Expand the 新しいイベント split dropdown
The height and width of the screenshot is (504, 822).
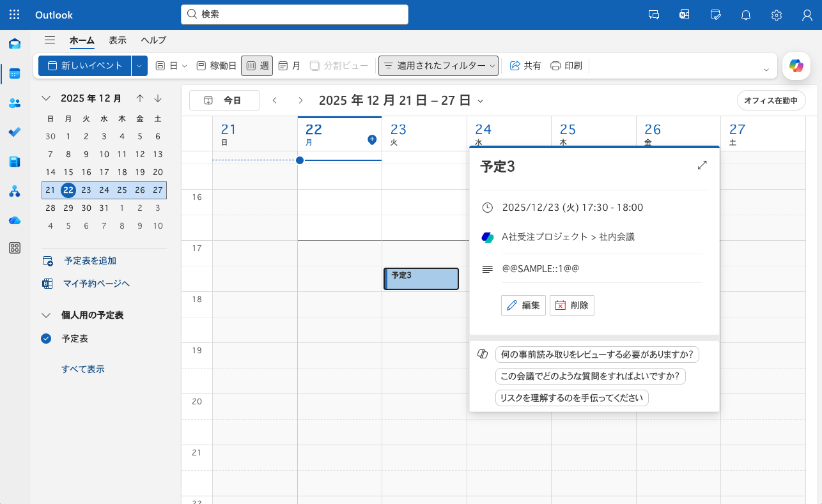[138, 66]
